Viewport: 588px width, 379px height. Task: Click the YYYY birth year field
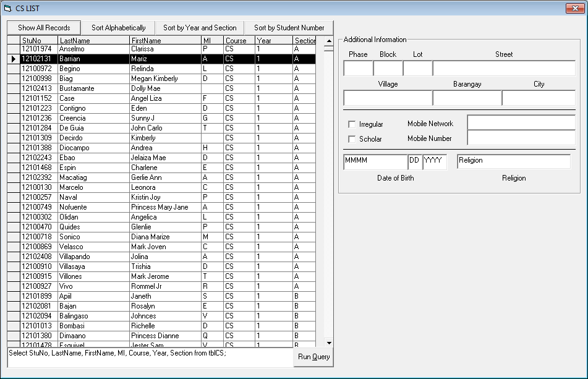tap(435, 162)
